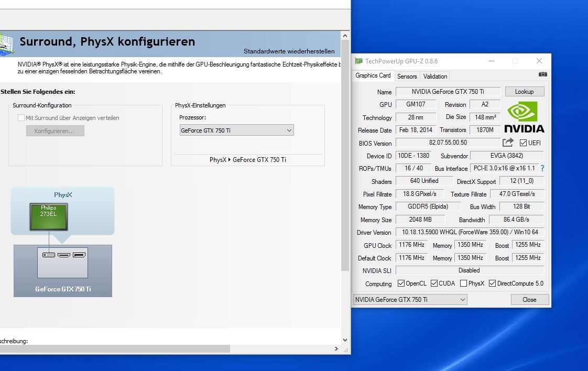Click the Texture Fillrate 47.0 GTexel/s field
588x371 pixels.
(517, 194)
